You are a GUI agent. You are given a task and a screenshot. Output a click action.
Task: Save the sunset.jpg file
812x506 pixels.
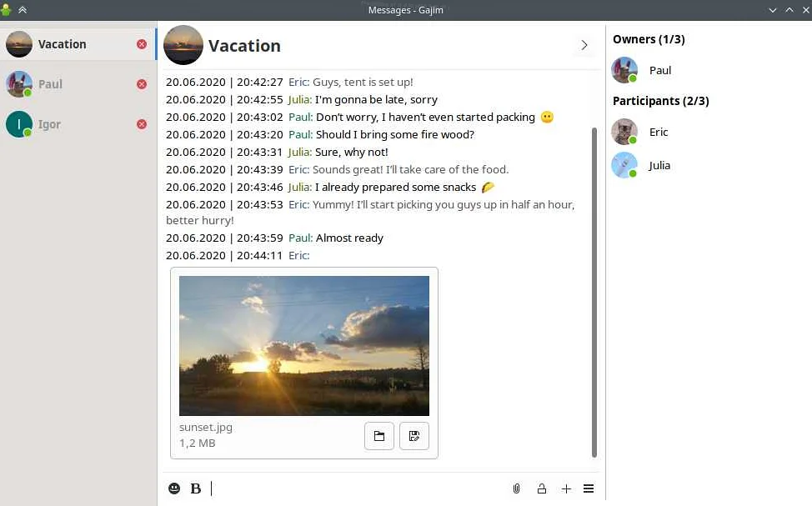(x=414, y=436)
